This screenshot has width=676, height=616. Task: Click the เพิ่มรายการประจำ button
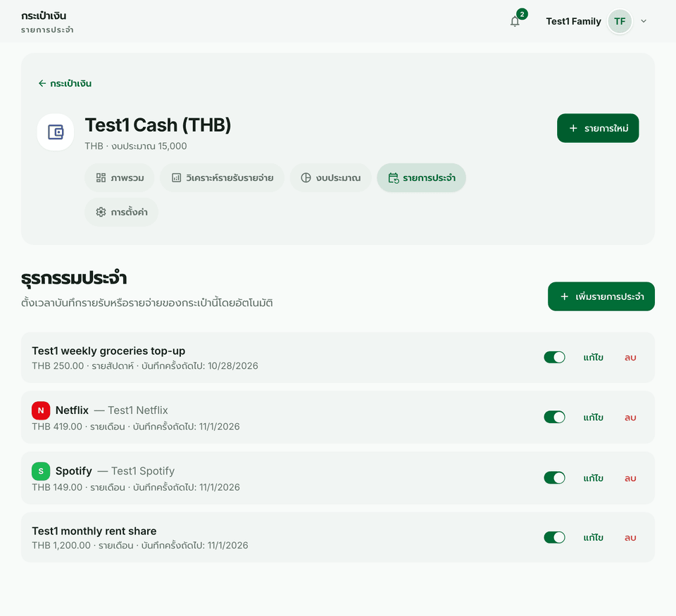(x=601, y=296)
